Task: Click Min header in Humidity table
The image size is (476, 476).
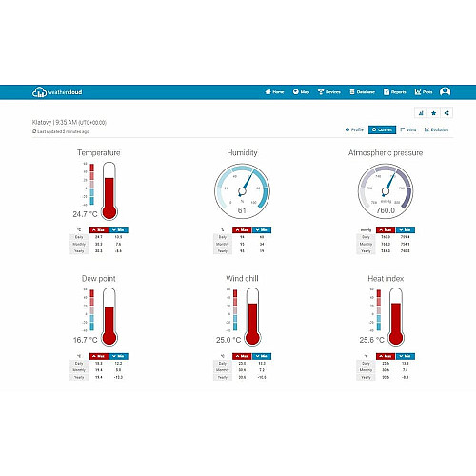Action: click(x=262, y=229)
